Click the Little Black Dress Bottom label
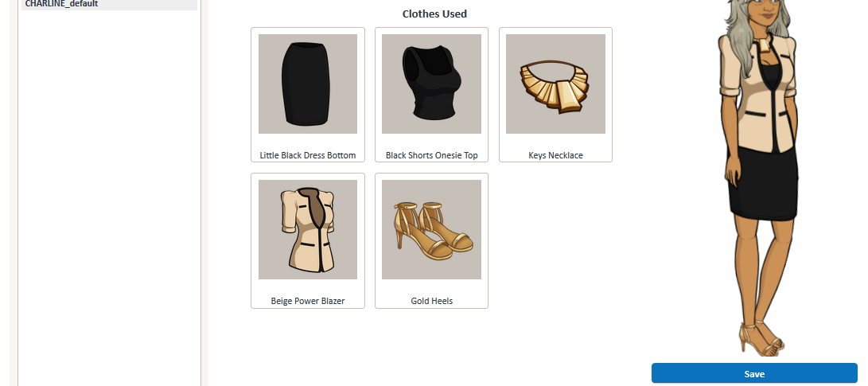 (x=308, y=155)
